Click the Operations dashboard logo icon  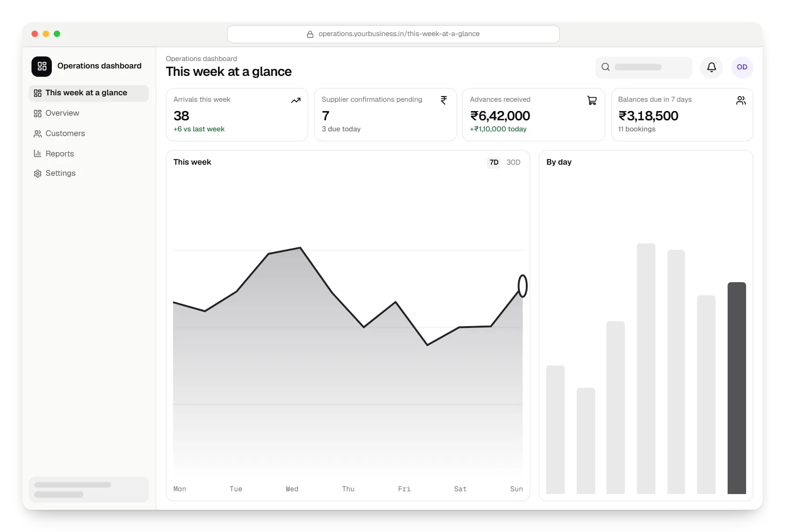point(42,66)
